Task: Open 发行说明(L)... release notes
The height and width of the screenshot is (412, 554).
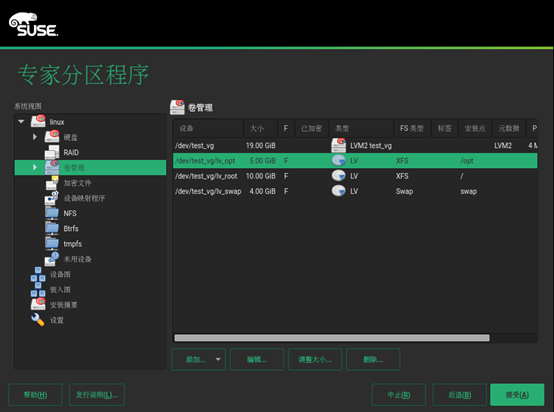Action: 97,395
